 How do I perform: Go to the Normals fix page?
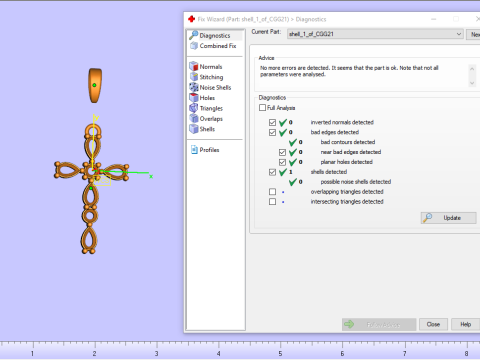211,67
